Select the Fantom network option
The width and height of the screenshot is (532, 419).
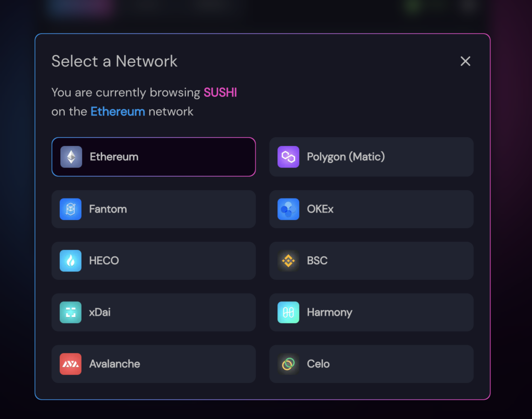(154, 209)
